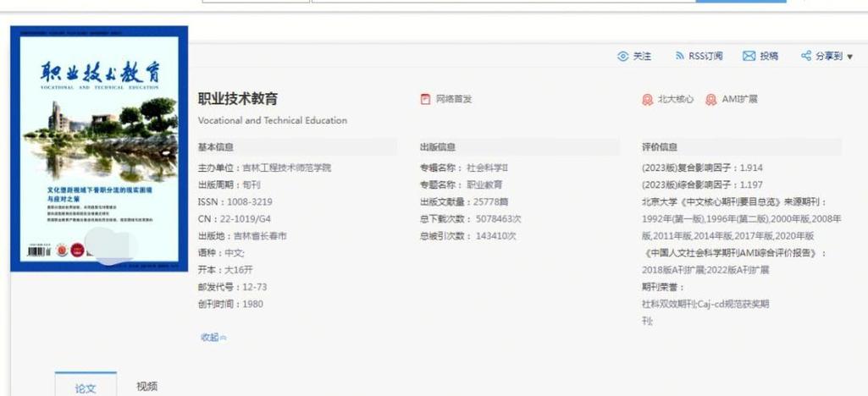Click the 开本：大16开 line
This screenshot has width=868, height=396.
(x=225, y=270)
